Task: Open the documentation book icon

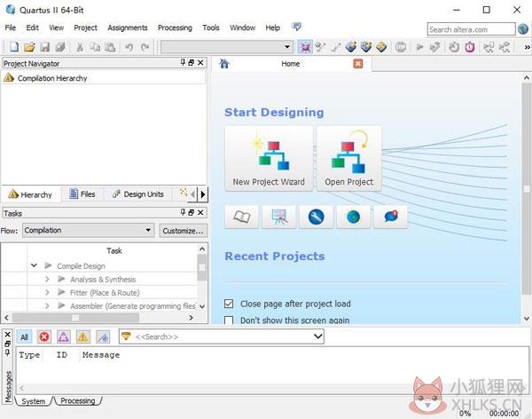Action: coord(241,217)
